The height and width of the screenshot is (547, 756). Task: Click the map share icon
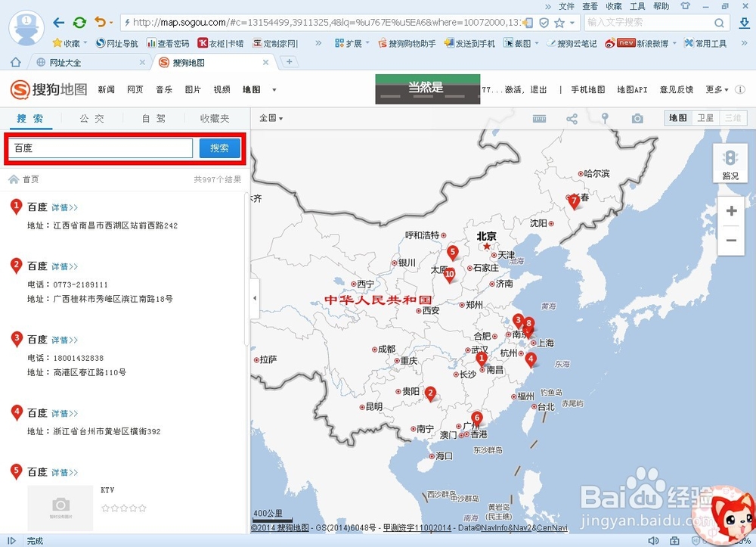click(x=572, y=119)
